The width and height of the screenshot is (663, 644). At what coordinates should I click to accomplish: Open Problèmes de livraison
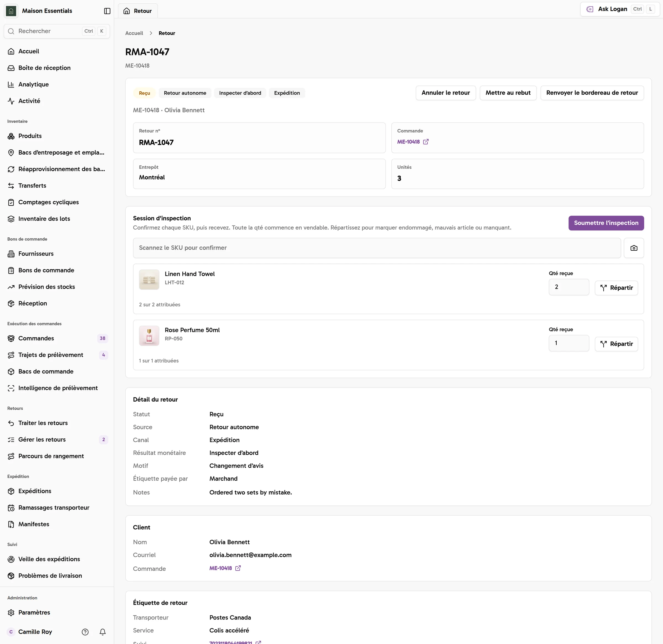57,576
